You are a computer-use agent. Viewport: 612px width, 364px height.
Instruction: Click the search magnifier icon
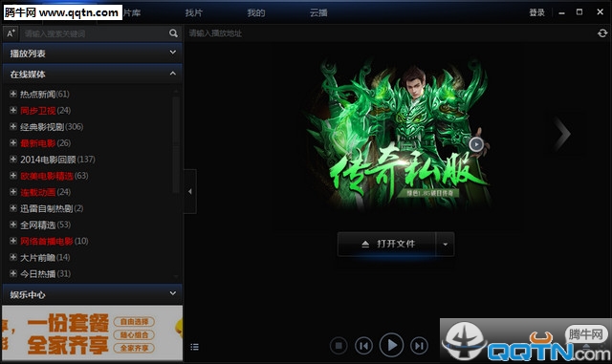(173, 33)
